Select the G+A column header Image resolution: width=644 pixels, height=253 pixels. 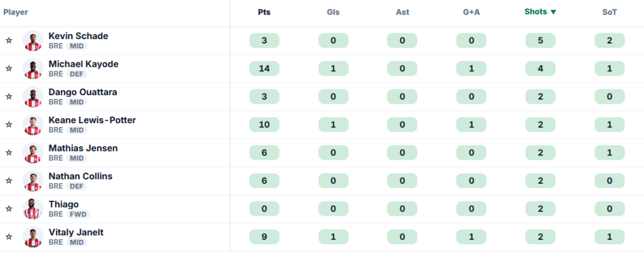(471, 13)
